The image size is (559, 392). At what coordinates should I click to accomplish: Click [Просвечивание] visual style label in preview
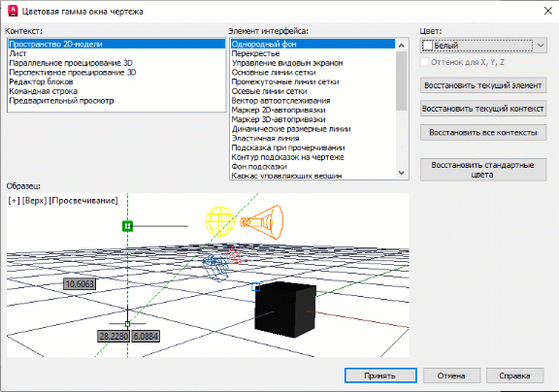(83, 201)
